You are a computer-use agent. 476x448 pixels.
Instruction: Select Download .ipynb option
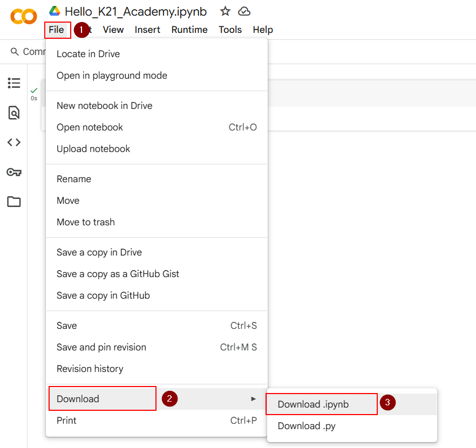(x=352, y=404)
